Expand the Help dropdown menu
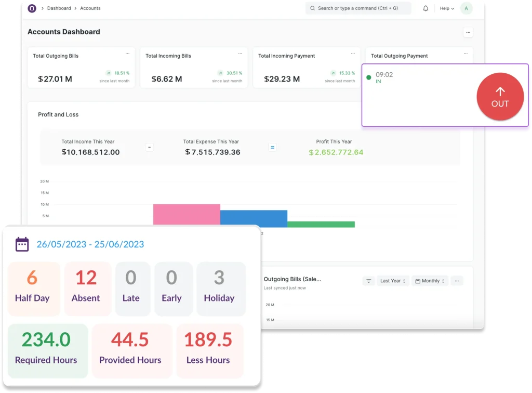 (447, 8)
